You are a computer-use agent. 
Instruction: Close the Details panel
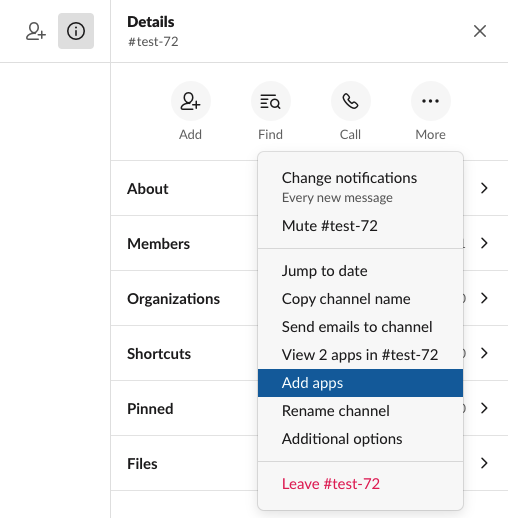(x=480, y=31)
